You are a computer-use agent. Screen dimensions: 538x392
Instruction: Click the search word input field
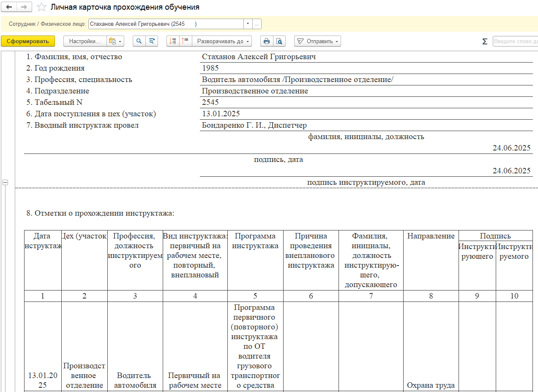pos(515,41)
